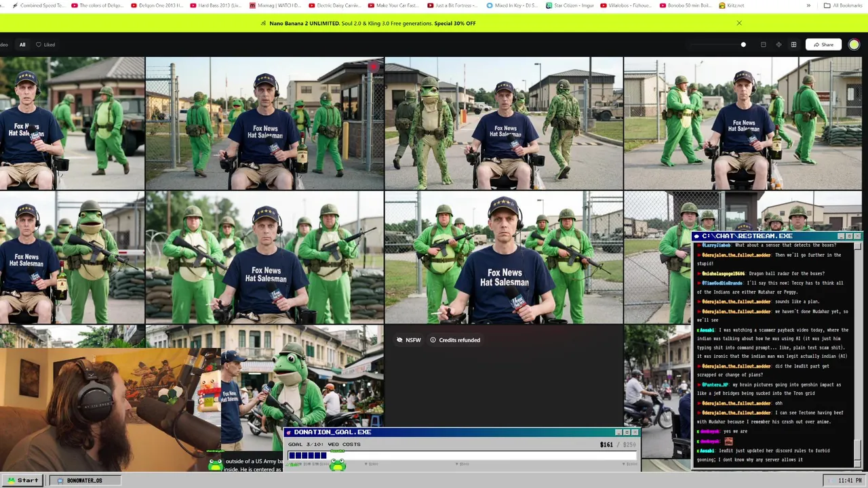Open the Combined Speed To... bookmark
Image resolution: width=868 pixels, height=488 pixels.
pyautogui.click(x=38, y=5)
